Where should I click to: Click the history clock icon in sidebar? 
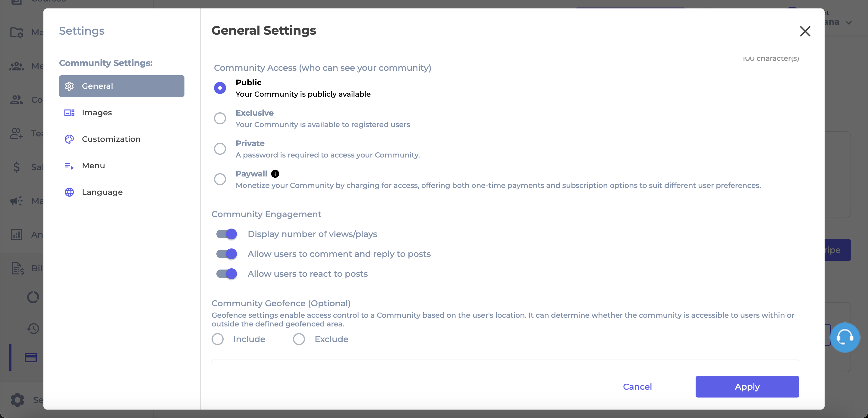33,328
